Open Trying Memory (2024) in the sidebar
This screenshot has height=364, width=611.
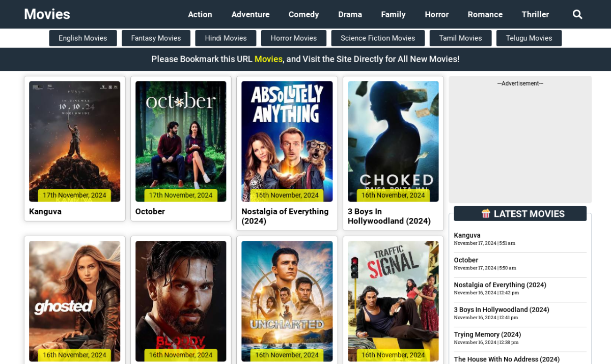pyautogui.click(x=487, y=334)
